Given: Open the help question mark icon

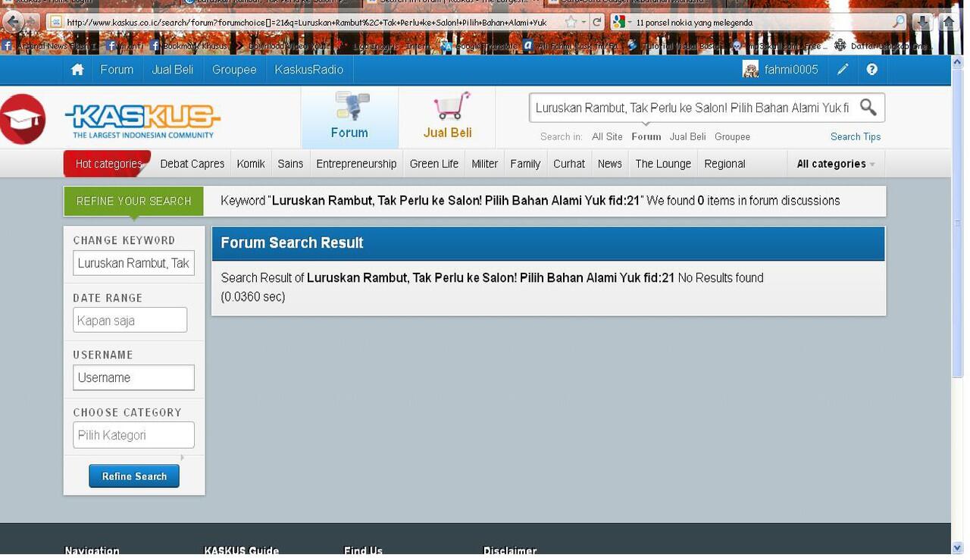Looking at the screenshot, I should coord(871,70).
